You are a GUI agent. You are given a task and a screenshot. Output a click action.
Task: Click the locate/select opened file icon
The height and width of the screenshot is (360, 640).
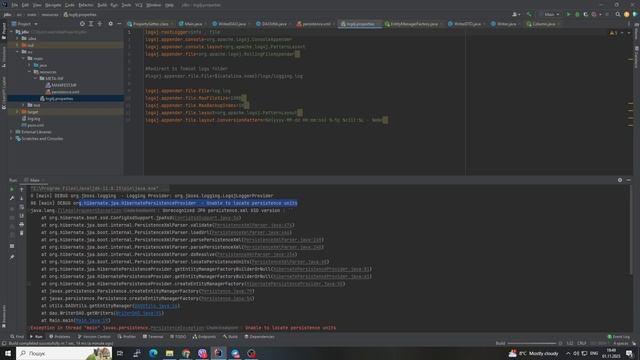click(x=82, y=24)
